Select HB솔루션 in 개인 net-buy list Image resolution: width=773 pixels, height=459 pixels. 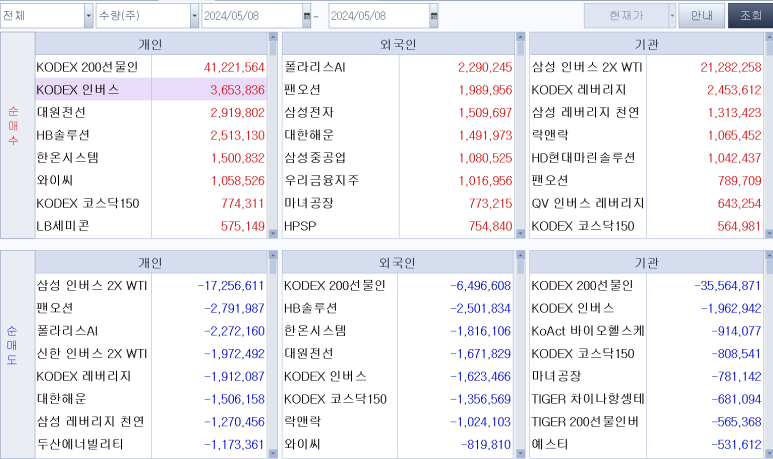151,135
